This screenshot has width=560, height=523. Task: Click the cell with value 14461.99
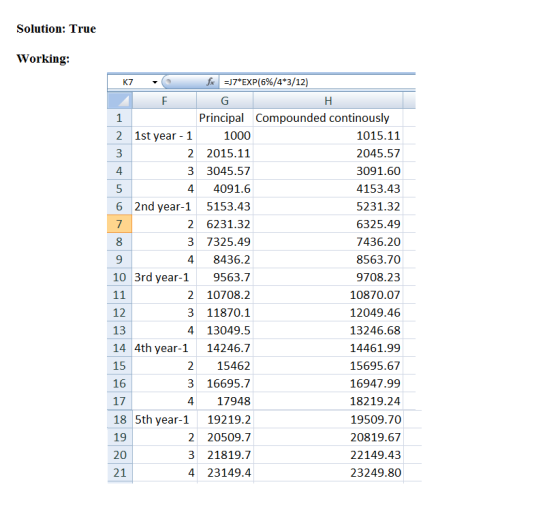click(x=328, y=348)
